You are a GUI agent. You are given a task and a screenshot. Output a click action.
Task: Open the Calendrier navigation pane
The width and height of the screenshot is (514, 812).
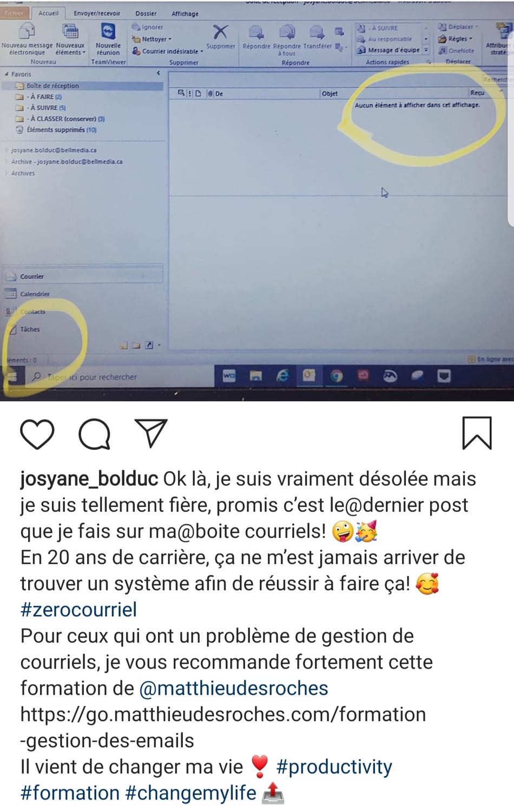(x=35, y=294)
